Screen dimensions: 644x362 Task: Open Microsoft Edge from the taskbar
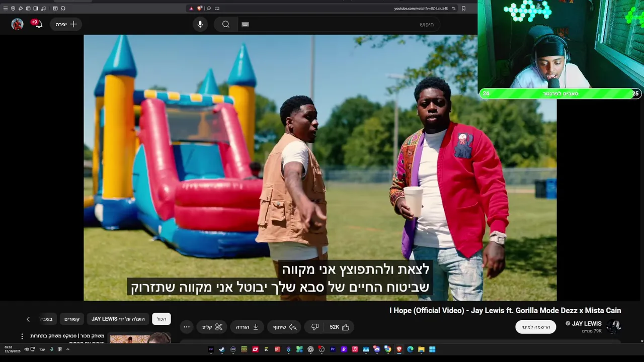(410, 349)
